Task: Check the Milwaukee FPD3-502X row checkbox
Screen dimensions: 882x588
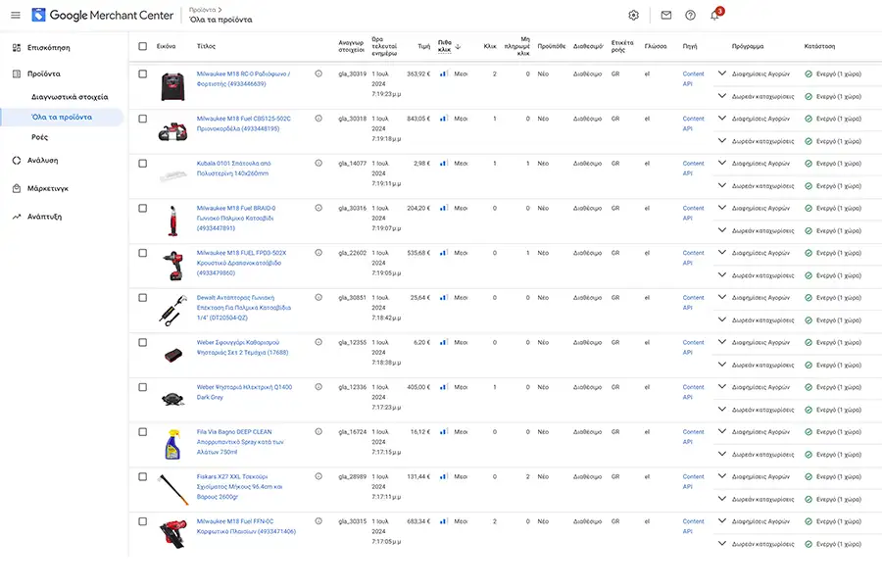Action: click(x=143, y=253)
